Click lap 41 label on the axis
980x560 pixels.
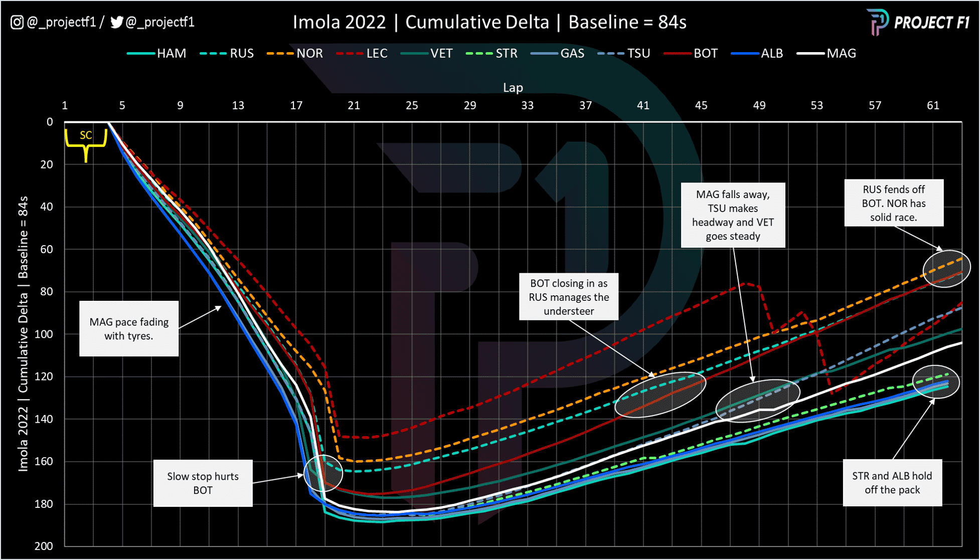(x=643, y=106)
